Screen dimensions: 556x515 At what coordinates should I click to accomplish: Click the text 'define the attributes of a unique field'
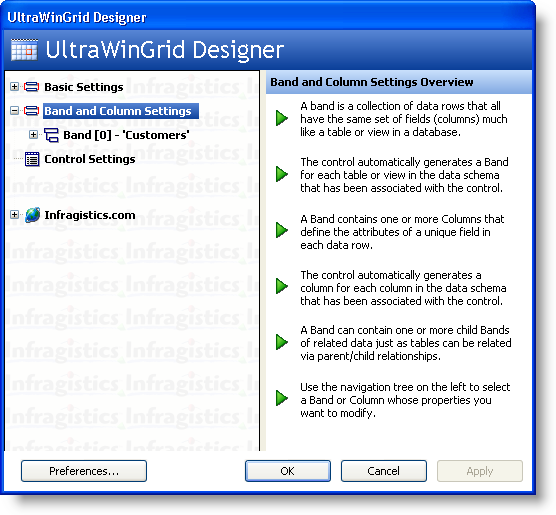click(395, 232)
